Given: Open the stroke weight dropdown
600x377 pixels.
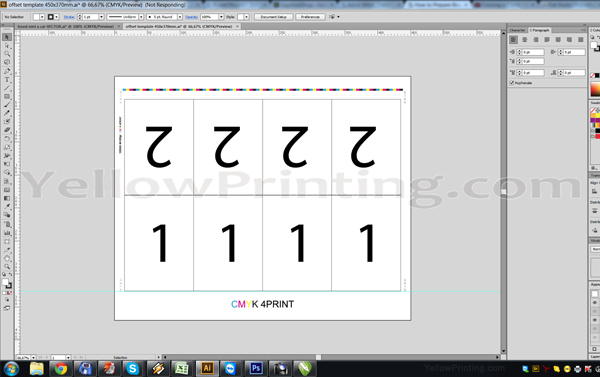Looking at the screenshot, I should (x=101, y=17).
